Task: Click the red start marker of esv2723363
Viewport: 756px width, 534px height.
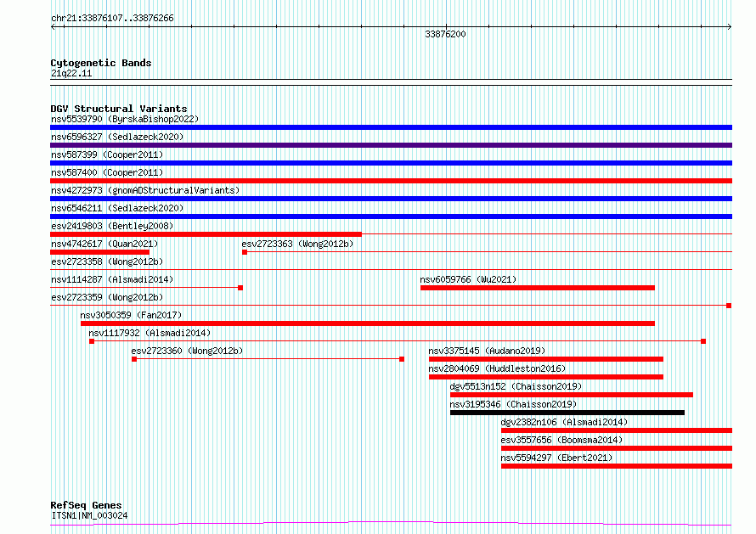Action: [x=245, y=252]
